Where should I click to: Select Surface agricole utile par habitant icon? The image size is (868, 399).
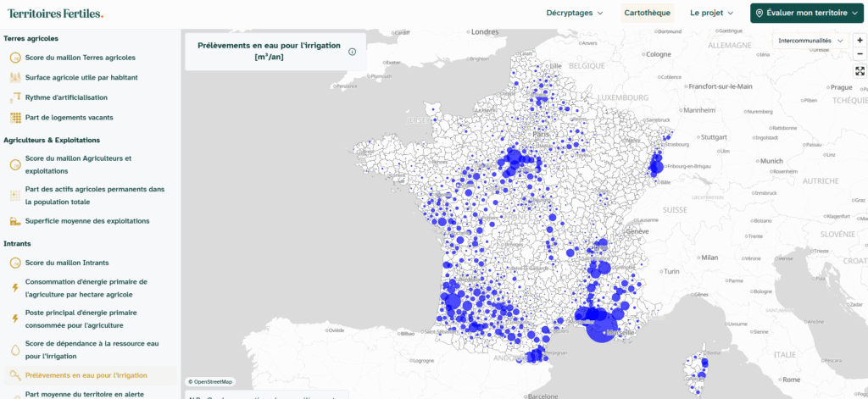click(x=15, y=77)
